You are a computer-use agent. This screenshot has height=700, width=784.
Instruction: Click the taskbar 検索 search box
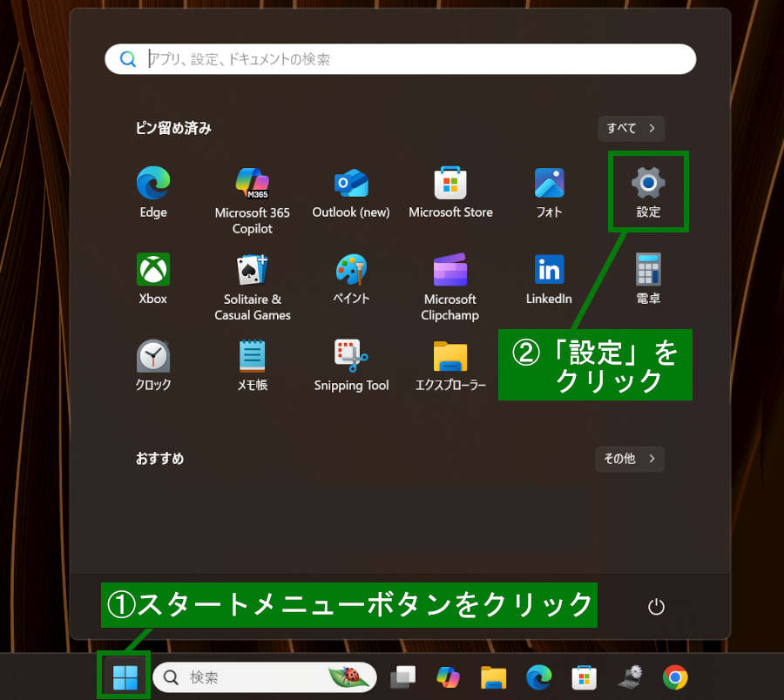click(x=265, y=677)
